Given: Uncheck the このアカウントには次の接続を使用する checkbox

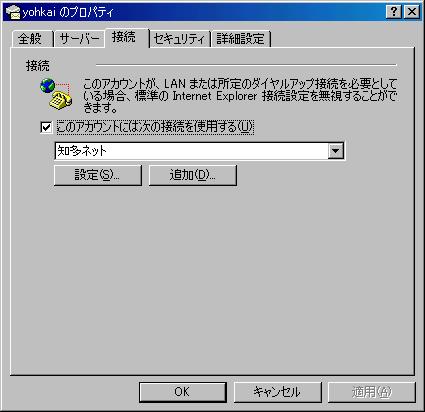Looking at the screenshot, I should coord(46,127).
